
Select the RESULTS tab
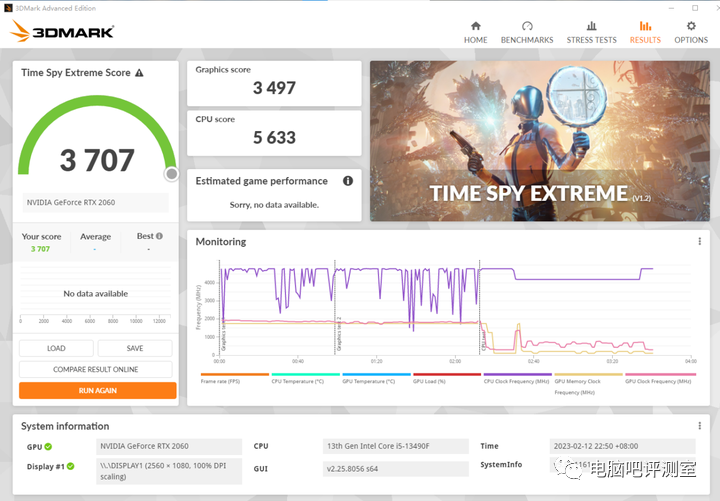[x=645, y=33]
